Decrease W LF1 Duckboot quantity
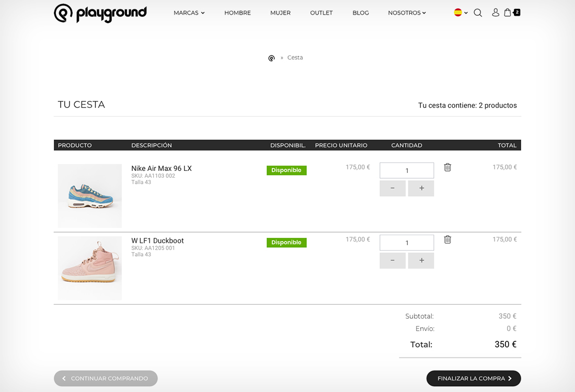 [393, 260]
